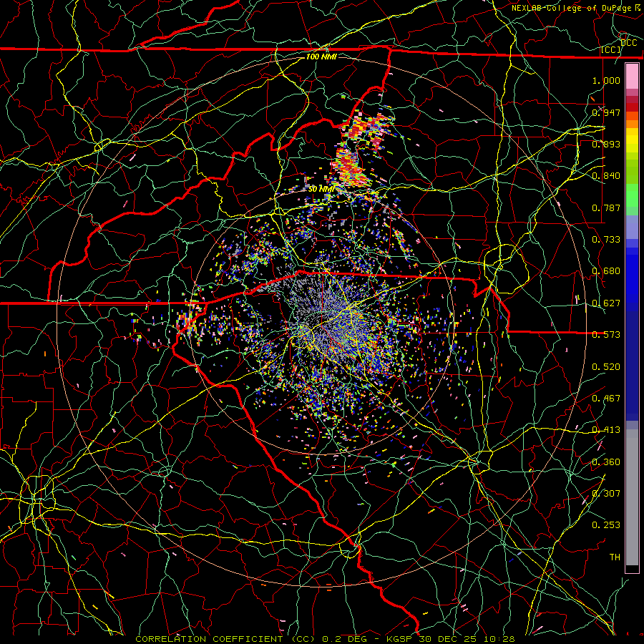
Task: Select the lavender color bar segment
Action: point(632,227)
